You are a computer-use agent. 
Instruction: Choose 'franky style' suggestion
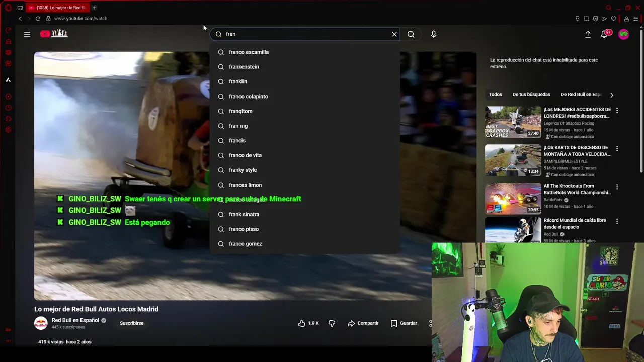[304, 170]
